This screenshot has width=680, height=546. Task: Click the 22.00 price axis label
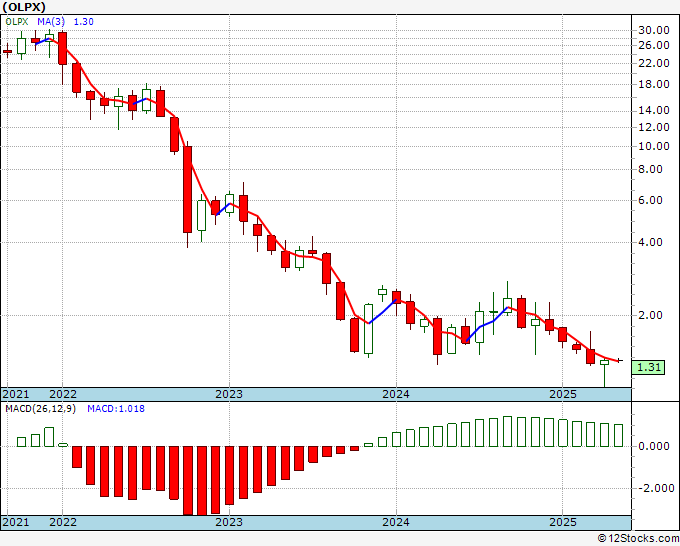[x=654, y=63]
